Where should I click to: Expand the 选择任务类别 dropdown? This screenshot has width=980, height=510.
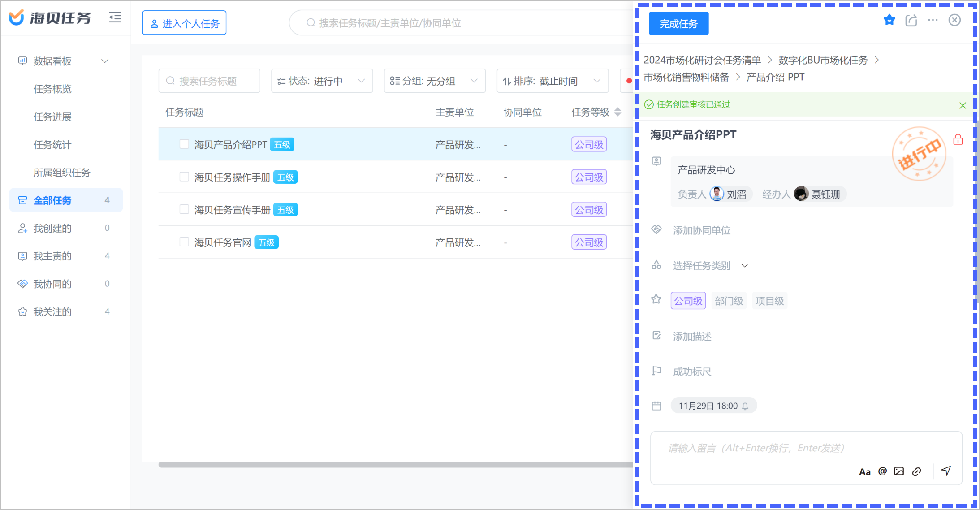click(x=711, y=266)
